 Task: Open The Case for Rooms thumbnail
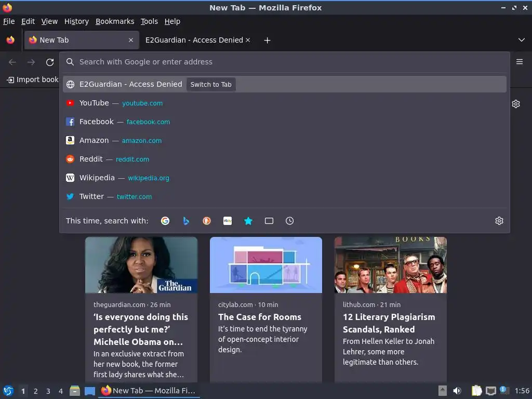(266, 265)
